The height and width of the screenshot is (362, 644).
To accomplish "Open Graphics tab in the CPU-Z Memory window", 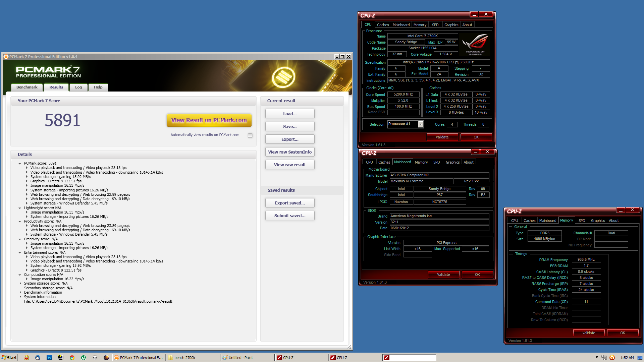I will coord(598,221).
